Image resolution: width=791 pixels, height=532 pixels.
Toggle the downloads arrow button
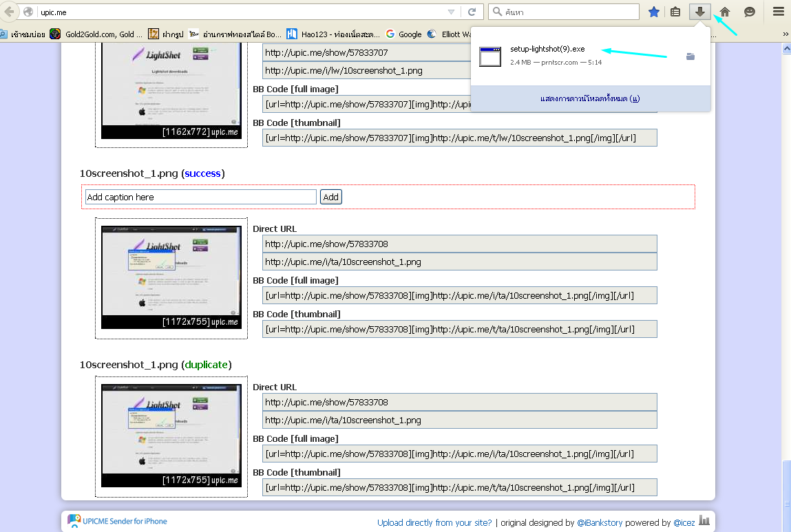(699, 12)
